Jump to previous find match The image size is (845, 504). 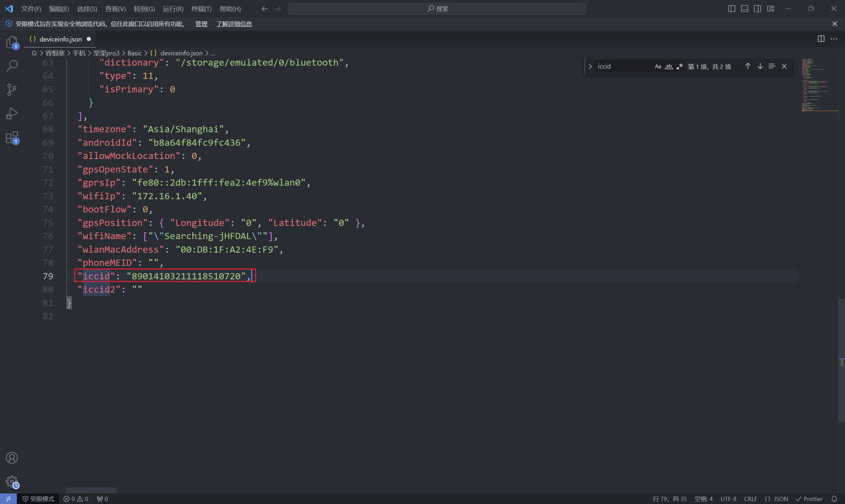[748, 66]
